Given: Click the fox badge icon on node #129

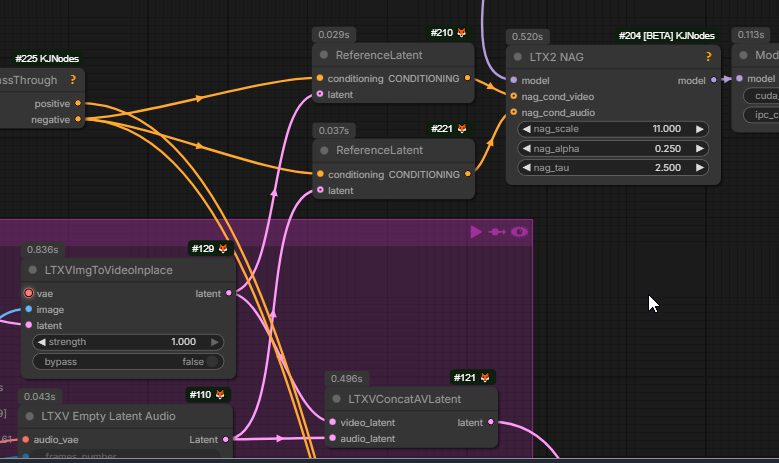Looking at the screenshot, I should pyautogui.click(x=223, y=248).
